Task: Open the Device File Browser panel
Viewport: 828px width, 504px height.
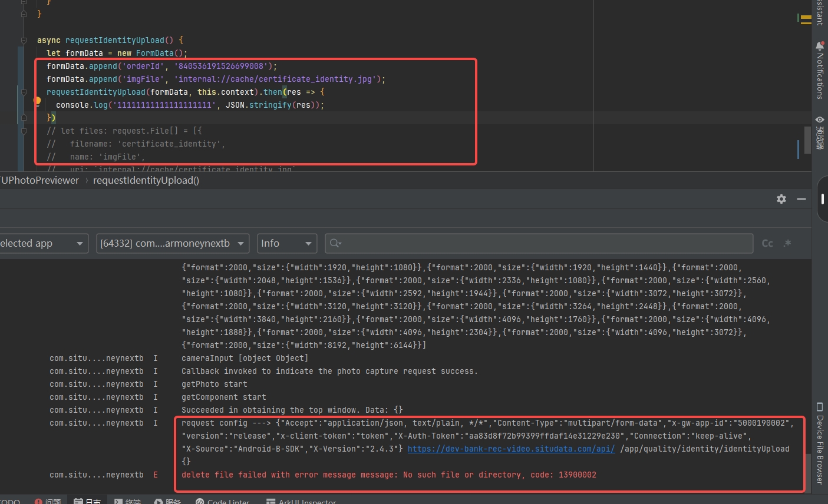Action: point(819,443)
